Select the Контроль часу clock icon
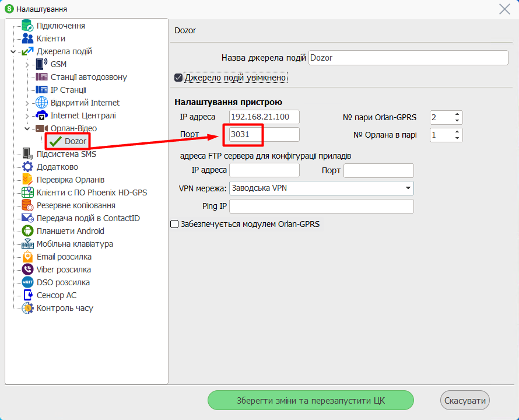 click(27, 308)
